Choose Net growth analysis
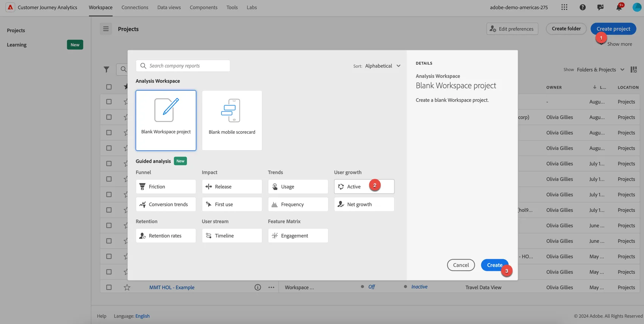Image resolution: width=644 pixels, height=324 pixels. coord(364,204)
